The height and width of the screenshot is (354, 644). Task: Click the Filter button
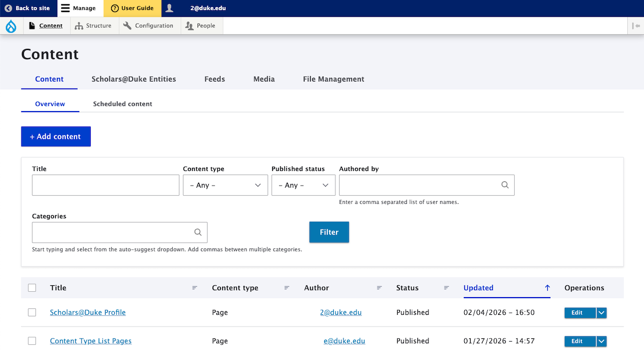coord(329,232)
